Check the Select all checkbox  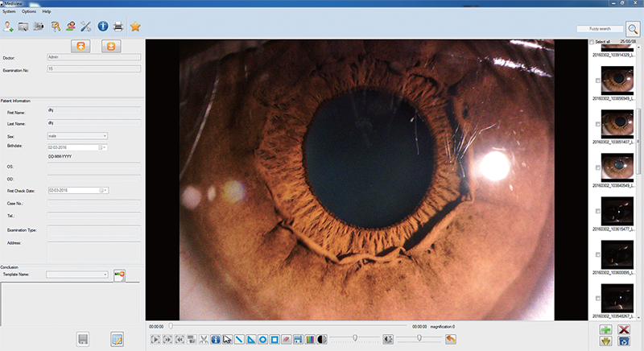[592, 42]
